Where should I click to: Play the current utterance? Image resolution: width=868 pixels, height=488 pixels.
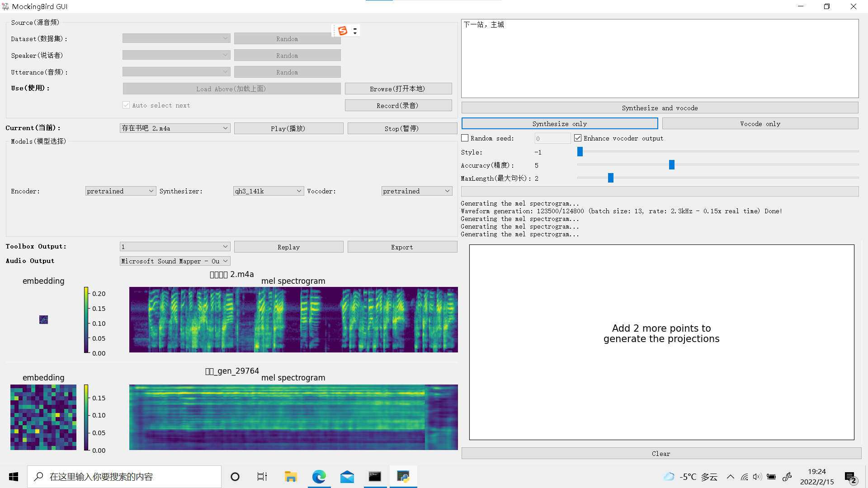click(288, 129)
